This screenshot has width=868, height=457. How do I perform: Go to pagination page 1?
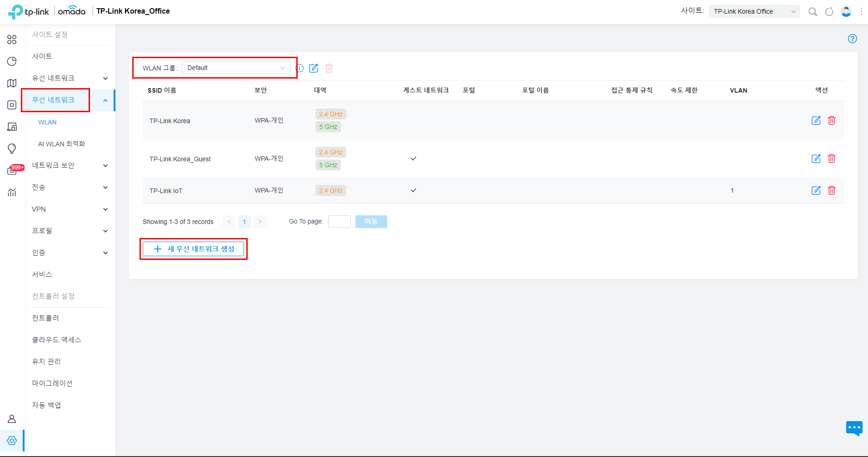coord(244,222)
